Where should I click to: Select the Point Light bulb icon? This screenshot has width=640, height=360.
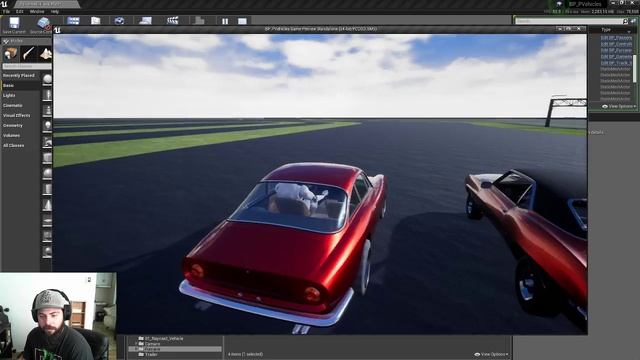click(x=47, y=126)
